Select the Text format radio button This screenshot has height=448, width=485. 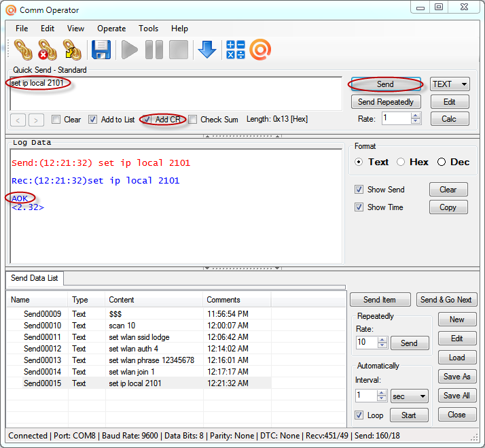(359, 162)
